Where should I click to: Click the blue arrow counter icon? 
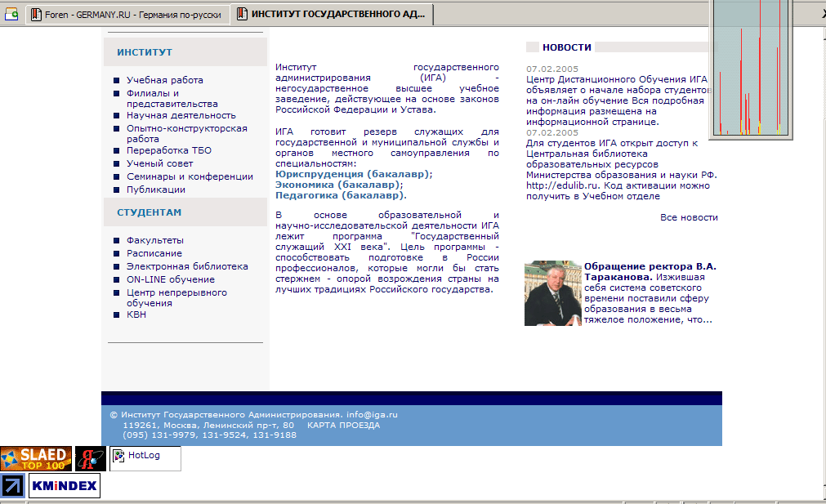point(12,485)
